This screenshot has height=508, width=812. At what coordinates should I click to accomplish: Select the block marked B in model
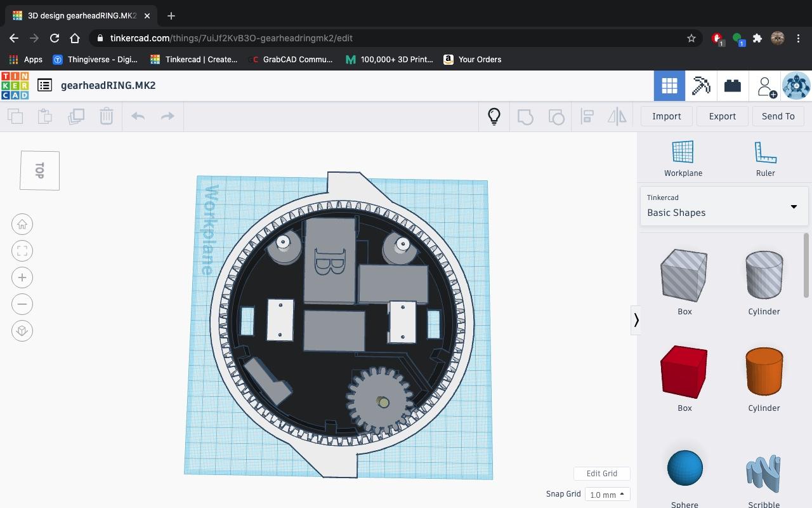click(329, 261)
